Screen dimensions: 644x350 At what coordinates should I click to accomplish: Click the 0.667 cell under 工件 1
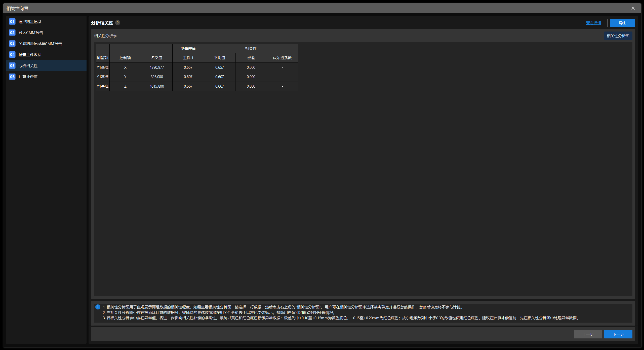click(x=188, y=86)
